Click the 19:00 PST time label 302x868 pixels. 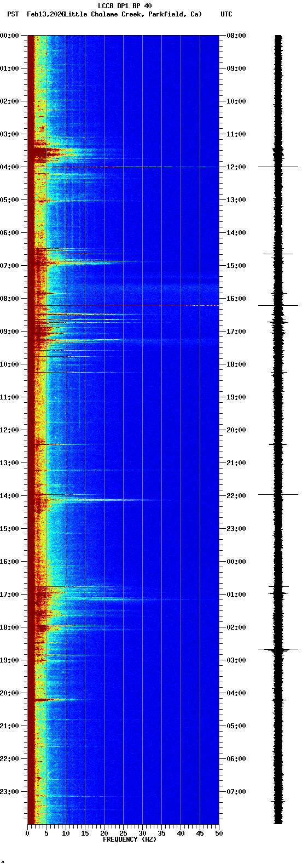pyautogui.click(x=9, y=660)
